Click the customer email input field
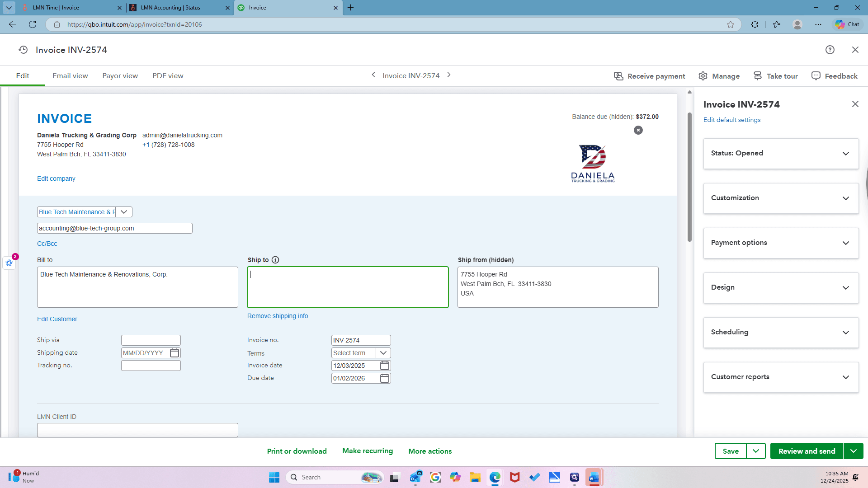 [115, 228]
